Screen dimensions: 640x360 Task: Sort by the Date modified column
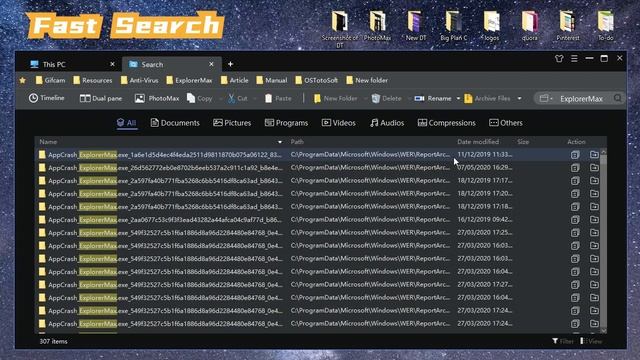(478, 142)
